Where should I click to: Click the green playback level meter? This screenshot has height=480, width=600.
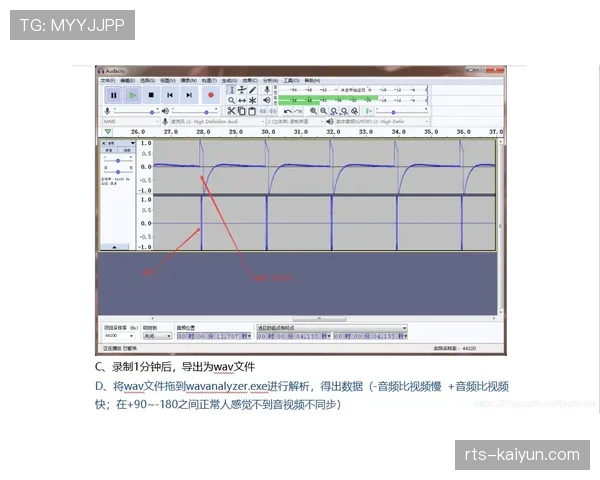point(328,100)
